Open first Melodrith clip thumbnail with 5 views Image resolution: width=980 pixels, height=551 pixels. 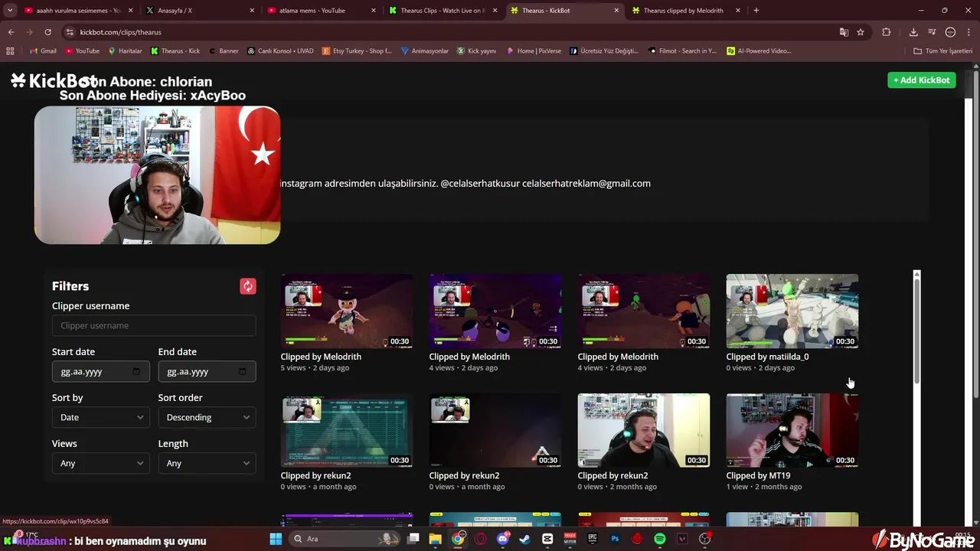pyautogui.click(x=347, y=311)
